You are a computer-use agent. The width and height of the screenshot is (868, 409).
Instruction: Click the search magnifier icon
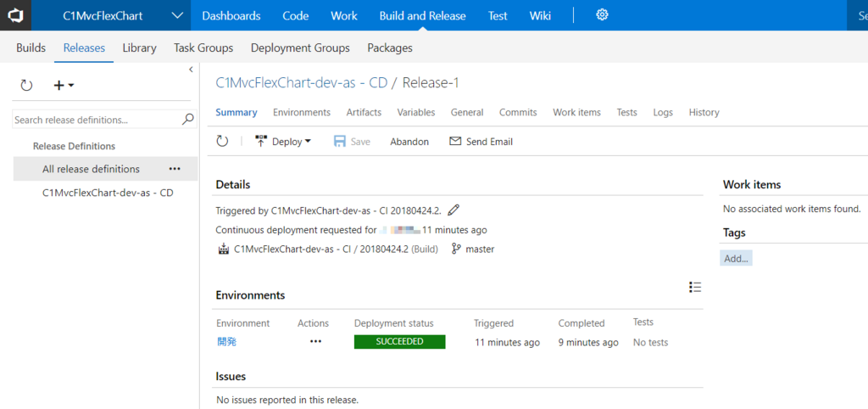188,119
